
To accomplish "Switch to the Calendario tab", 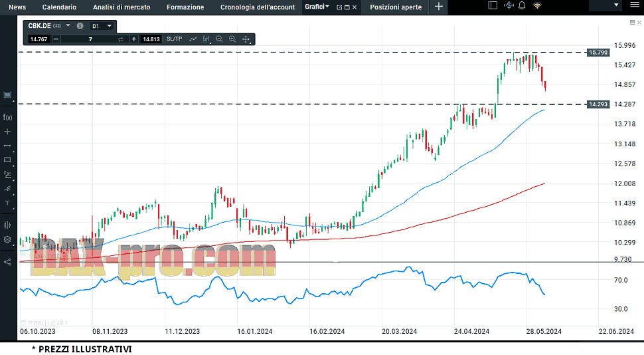I will tap(59, 7).
